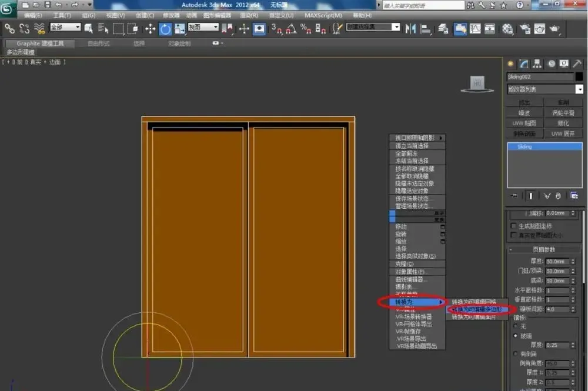Open the object color swatch beside Sliding002
This screenshot has width=588, height=391.
[579, 76]
